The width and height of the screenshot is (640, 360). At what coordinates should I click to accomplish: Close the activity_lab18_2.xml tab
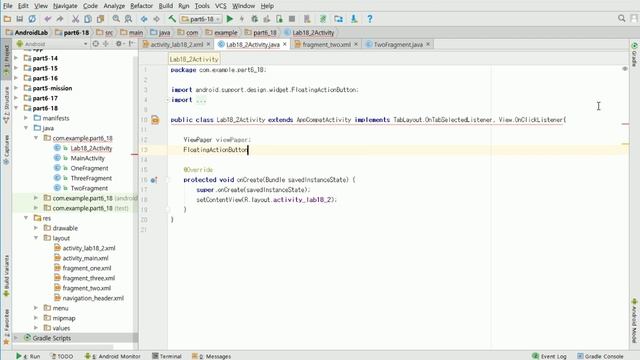coord(208,44)
